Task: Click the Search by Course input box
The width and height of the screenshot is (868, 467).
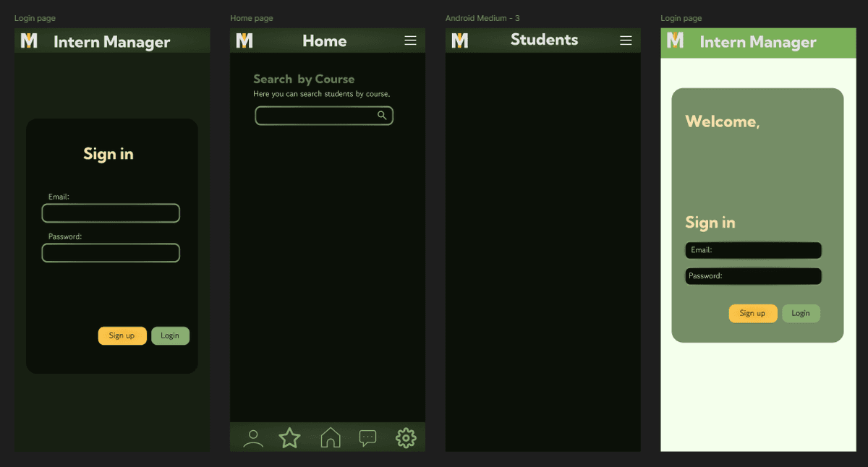Action: 315,116
